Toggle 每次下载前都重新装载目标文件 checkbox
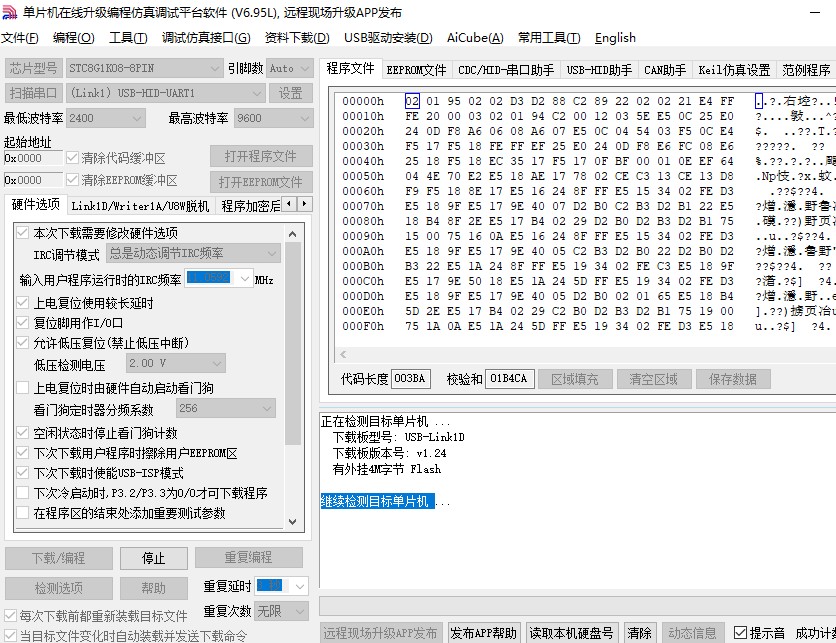The width and height of the screenshot is (836, 643). click(x=10, y=616)
